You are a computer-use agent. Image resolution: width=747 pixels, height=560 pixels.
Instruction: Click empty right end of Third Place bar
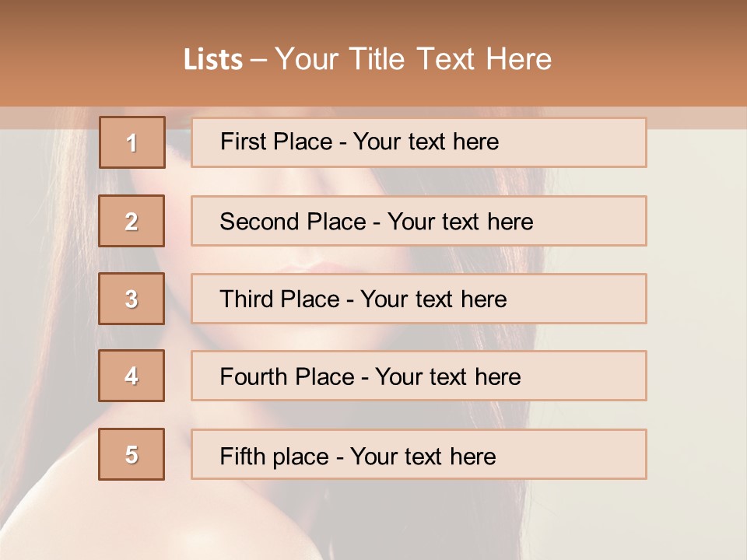click(x=591, y=299)
